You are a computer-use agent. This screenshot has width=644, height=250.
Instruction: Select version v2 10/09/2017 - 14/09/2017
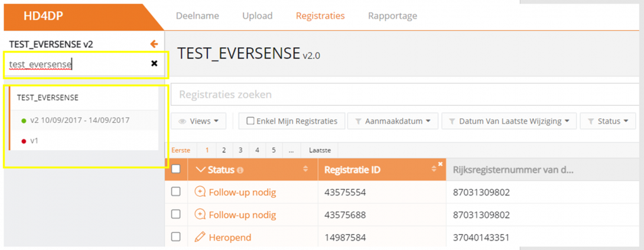tap(80, 120)
